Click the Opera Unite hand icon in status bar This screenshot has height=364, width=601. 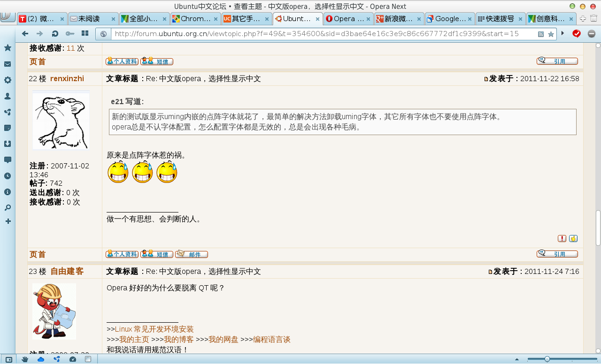25,359
